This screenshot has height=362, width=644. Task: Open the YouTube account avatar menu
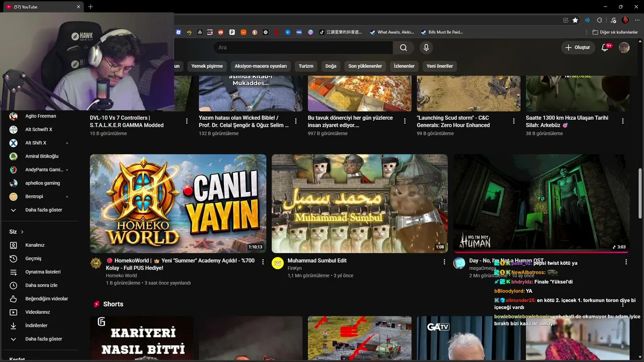coord(624,48)
